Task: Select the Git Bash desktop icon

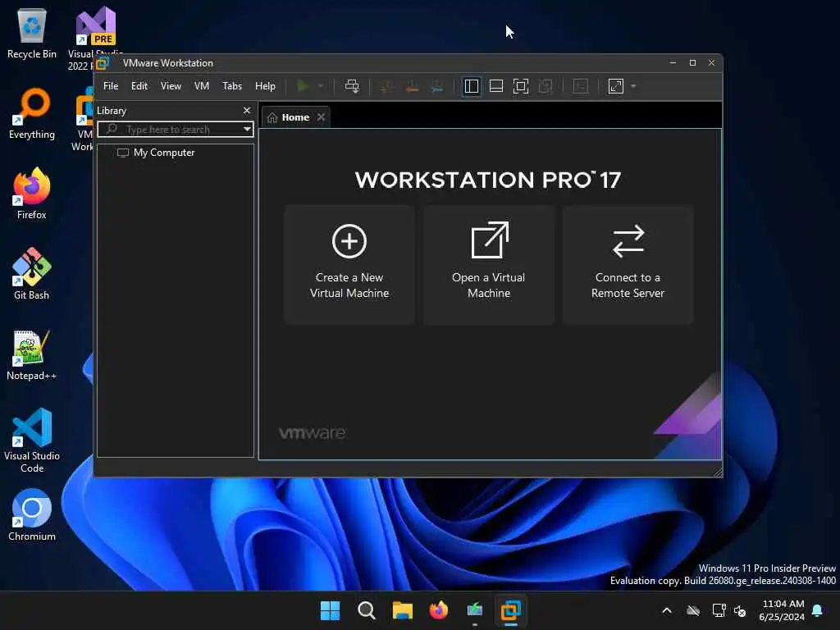Action: tap(32, 274)
